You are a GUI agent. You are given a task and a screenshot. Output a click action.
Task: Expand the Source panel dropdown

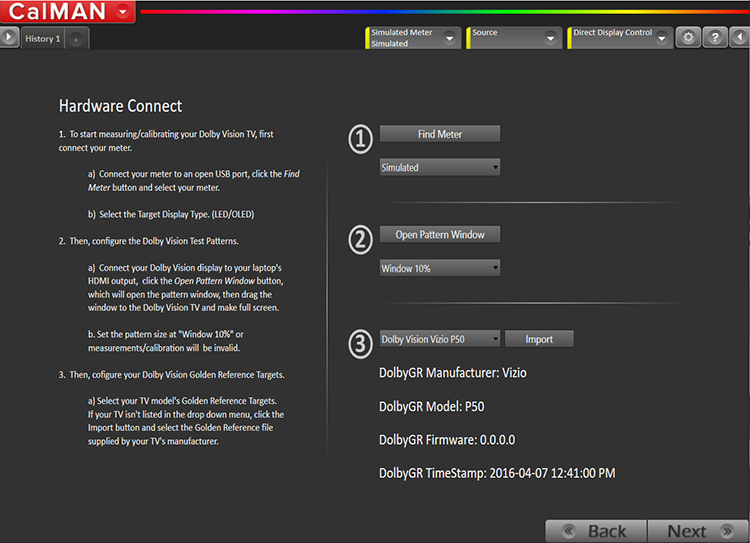pos(551,38)
